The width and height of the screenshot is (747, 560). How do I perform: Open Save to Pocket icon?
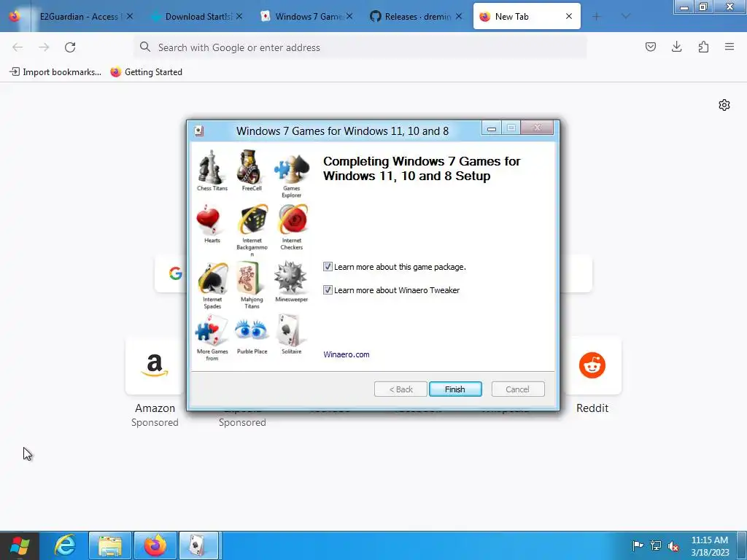click(x=651, y=47)
